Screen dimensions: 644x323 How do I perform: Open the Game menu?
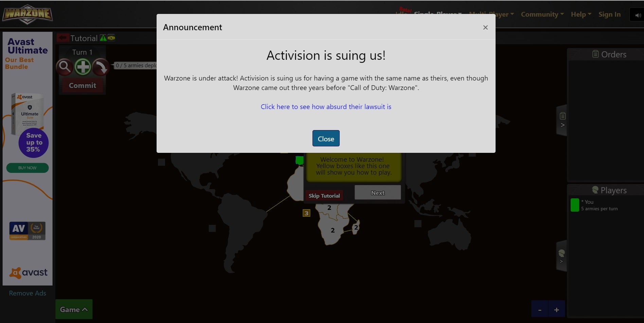click(74, 309)
